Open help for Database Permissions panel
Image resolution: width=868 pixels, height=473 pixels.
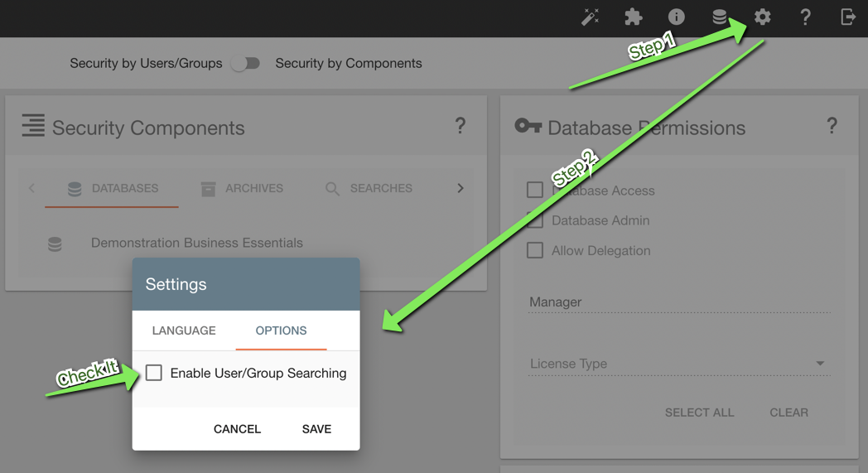pos(832,126)
